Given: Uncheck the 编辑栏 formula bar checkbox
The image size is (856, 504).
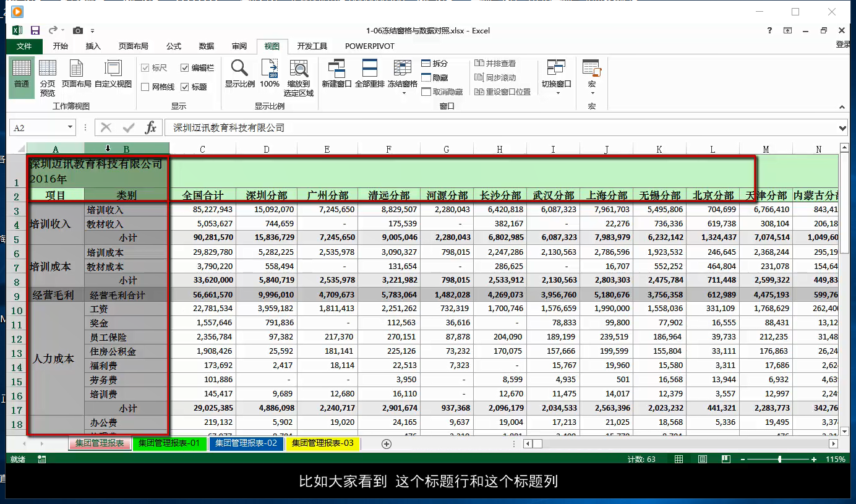Looking at the screenshot, I should pos(186,68).
